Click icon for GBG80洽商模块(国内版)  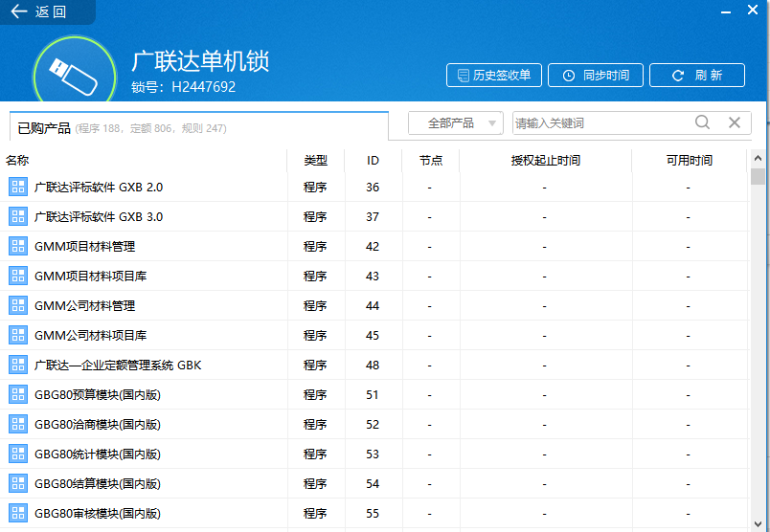[x=18, y=425]
